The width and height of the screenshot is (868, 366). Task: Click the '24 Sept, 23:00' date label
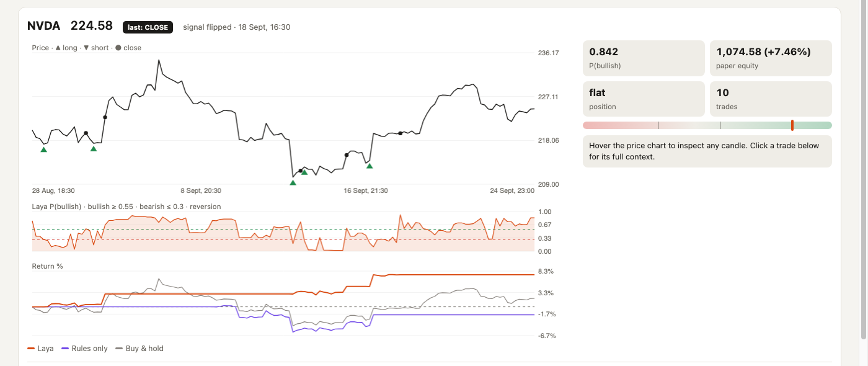tap(512, 190)
